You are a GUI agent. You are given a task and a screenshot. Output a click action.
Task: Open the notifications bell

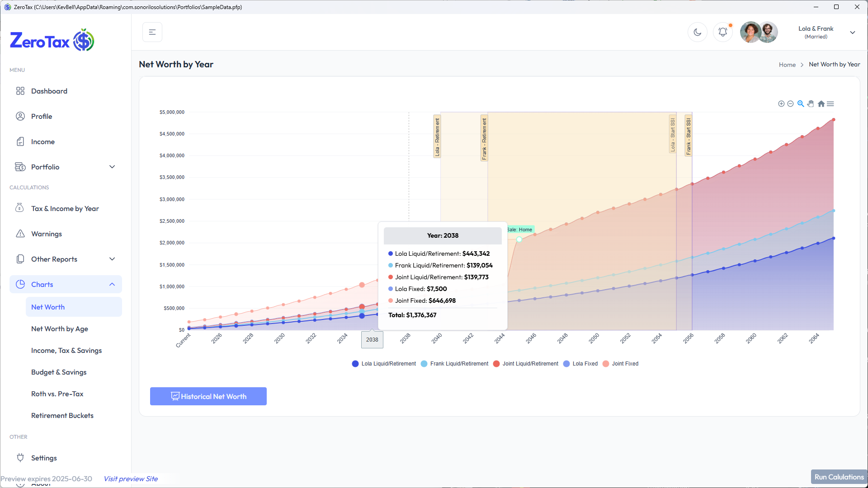point(722,32)
